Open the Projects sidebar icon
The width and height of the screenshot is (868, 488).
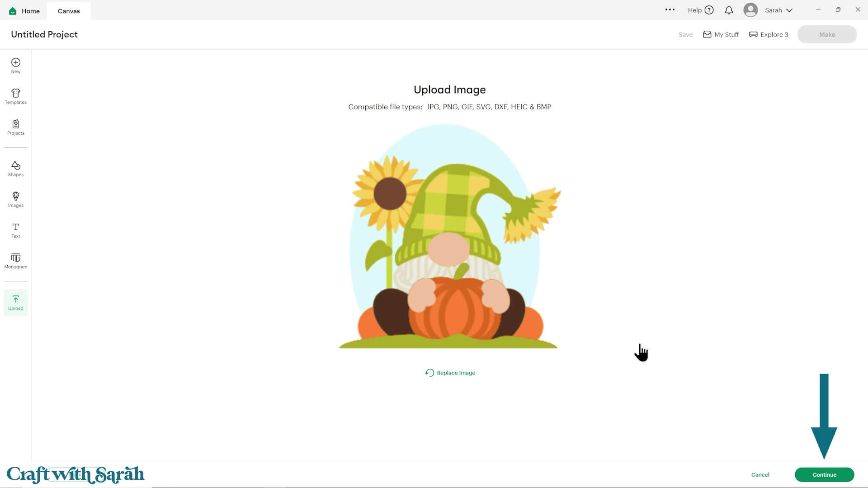pyautogui.click(x=15, y=127)
